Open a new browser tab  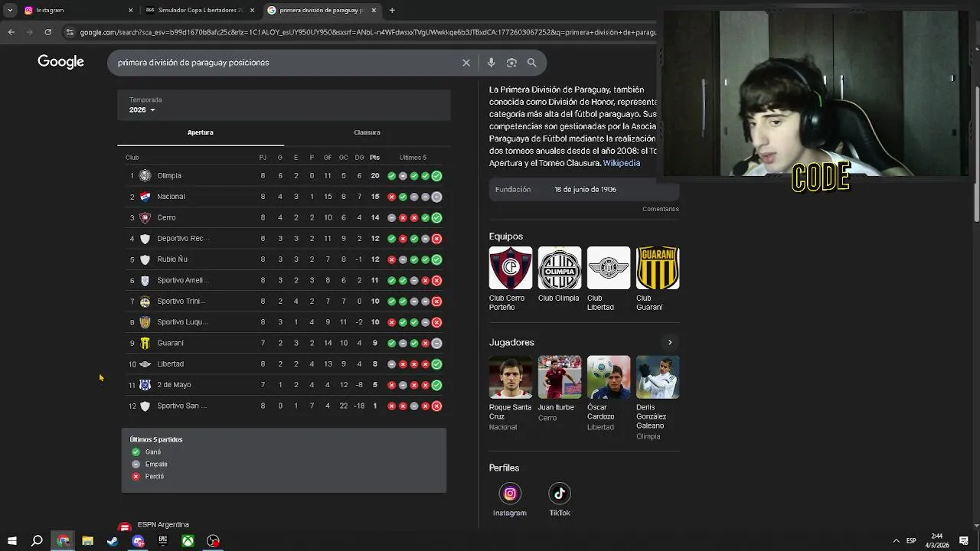(392, 10)
